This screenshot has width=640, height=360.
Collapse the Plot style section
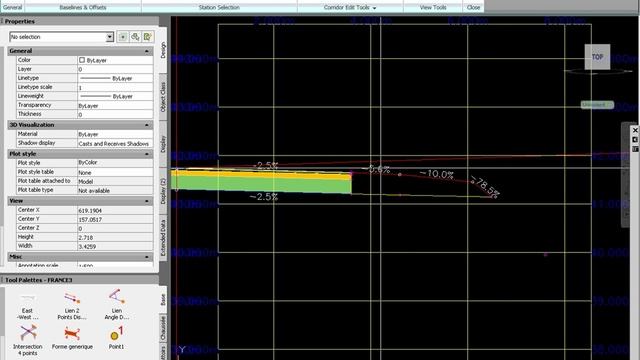147,154
